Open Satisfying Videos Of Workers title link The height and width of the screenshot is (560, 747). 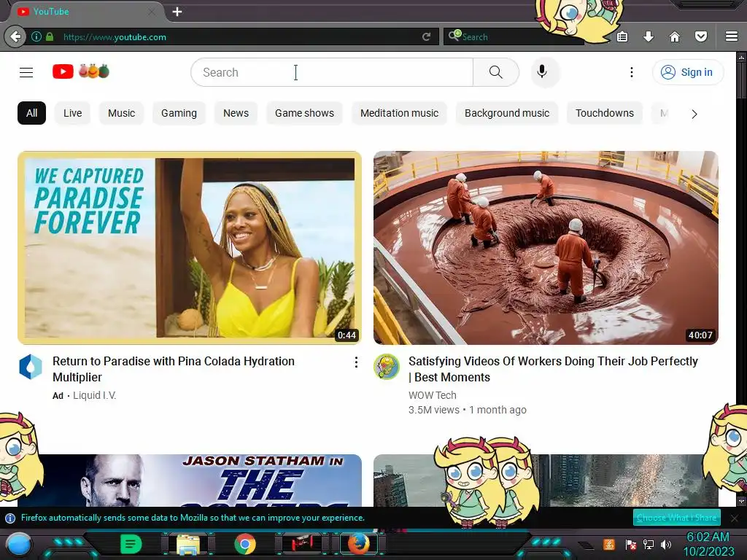[x=553, y=369]
